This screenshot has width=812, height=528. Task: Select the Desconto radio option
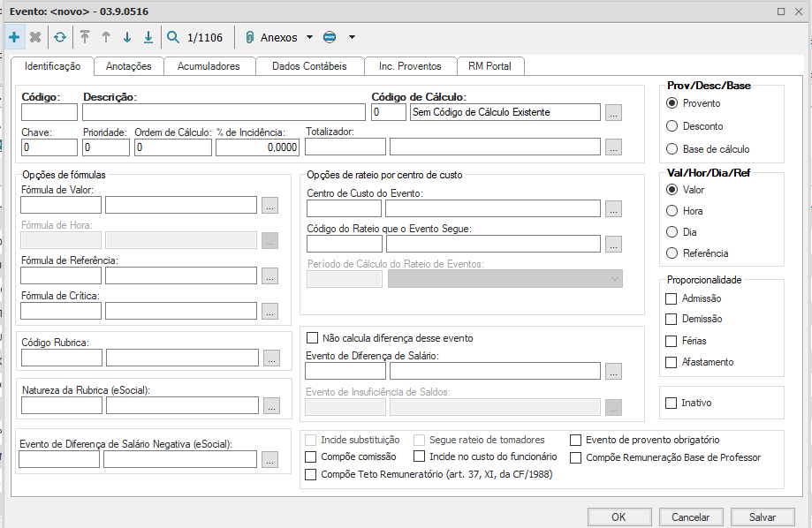[672, 126]
